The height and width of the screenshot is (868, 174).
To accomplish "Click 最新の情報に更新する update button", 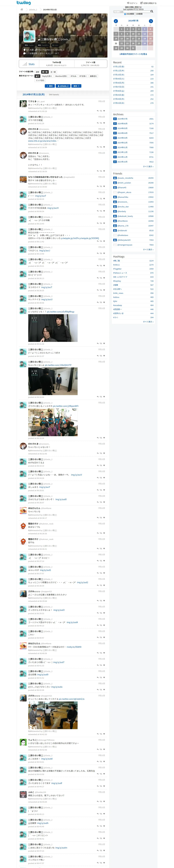I will (133, 7).
